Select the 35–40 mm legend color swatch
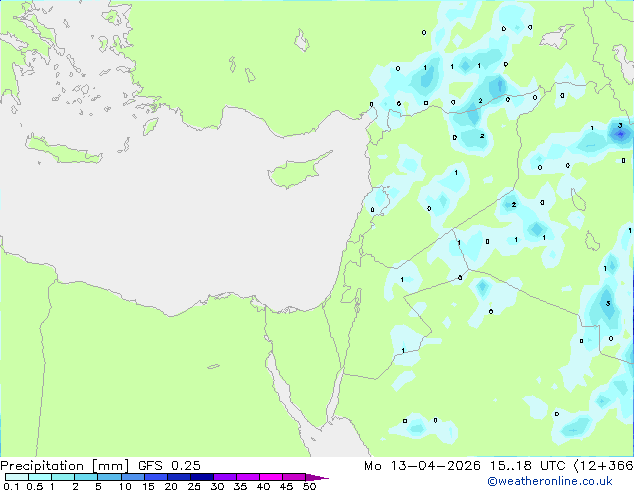The height and width of the screenshot is (490, 634). (248, 477)
